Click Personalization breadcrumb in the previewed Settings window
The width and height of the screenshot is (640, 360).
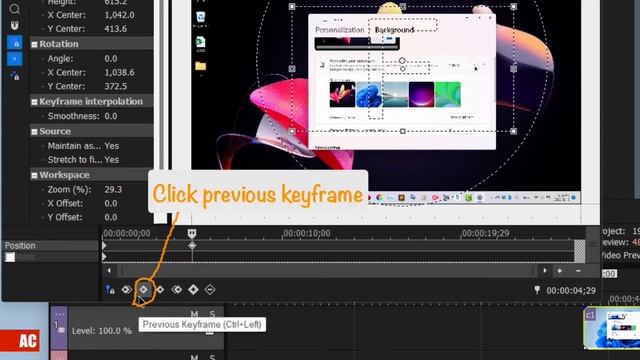point(339,30)
